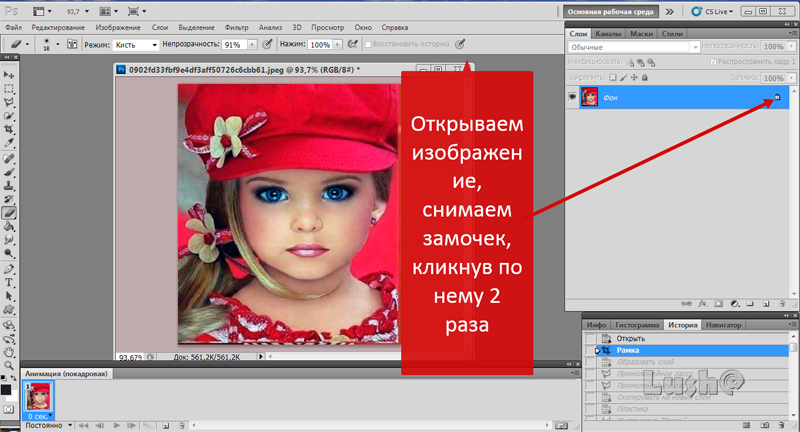
Task: Play the animation
Action: pos(117,425)
